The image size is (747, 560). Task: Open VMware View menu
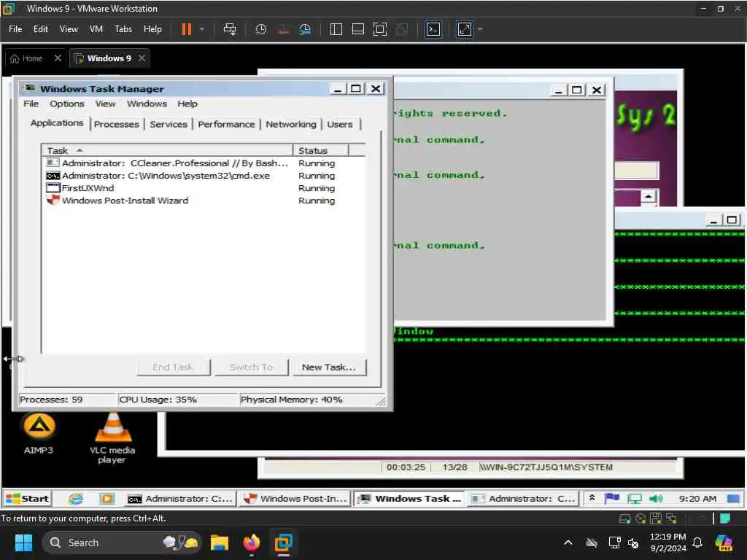coord(69,29)
